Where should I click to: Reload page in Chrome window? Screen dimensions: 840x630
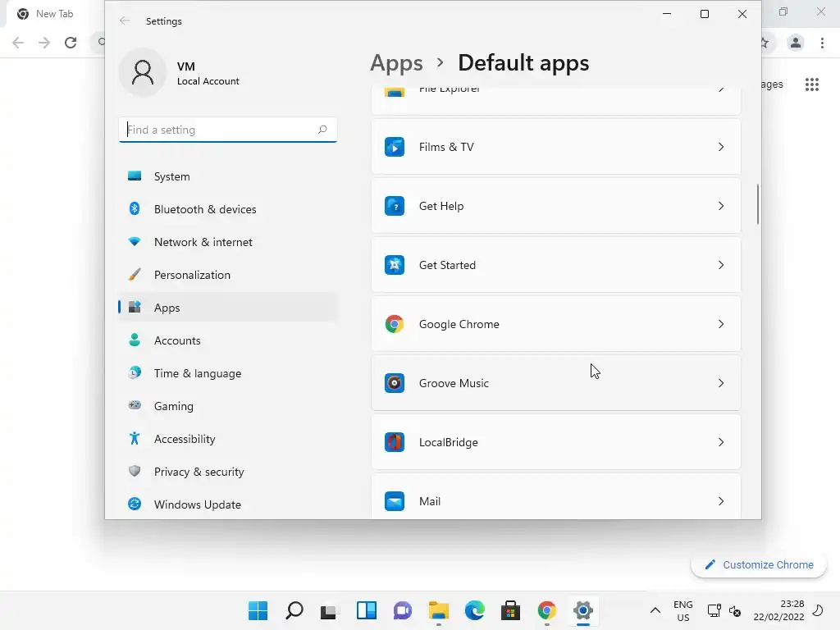71,43
